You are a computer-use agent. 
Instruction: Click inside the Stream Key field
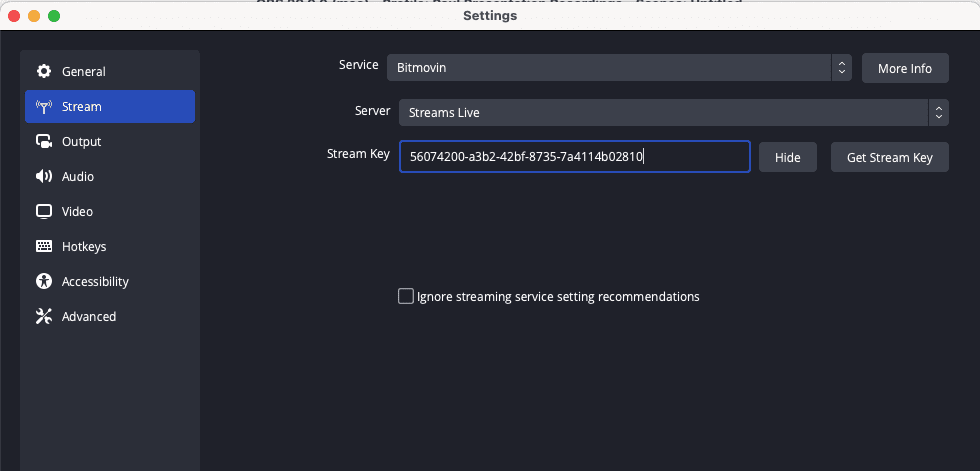click(x=574, y=157)
